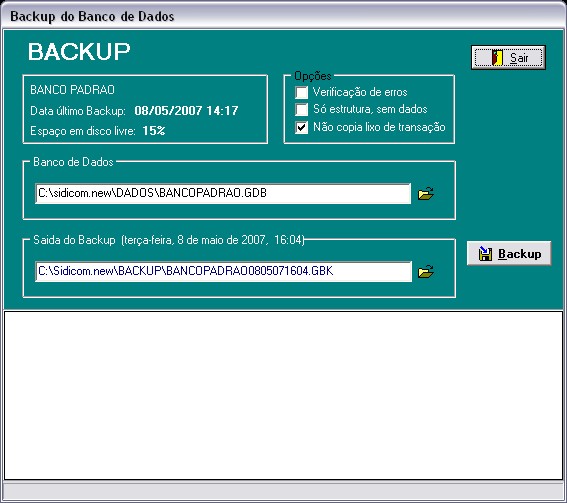This screenshot has width=567, height=503.
Task: Click the Backup do Banco de Dados title bar
Action: [x=284, y=16]
